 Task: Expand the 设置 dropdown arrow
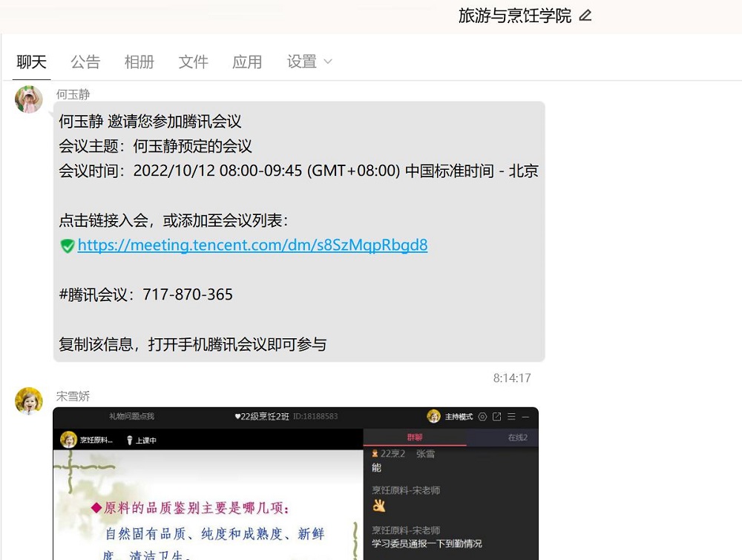[x=328, y=62]
